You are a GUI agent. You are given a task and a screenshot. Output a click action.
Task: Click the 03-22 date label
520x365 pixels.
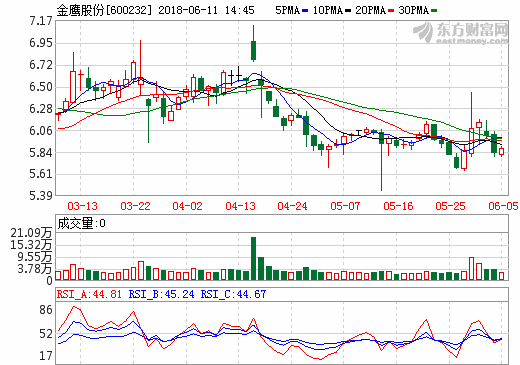[135, 206]
